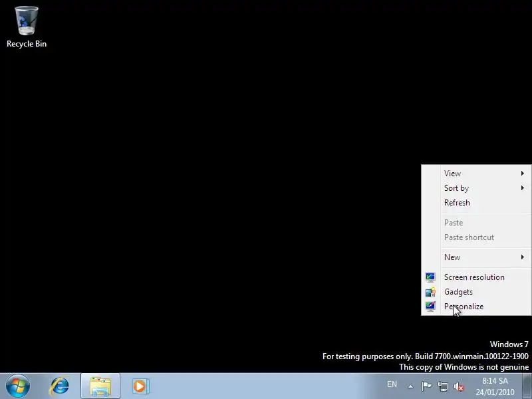Image resolution: width=532 pixels, height=399 pixels.
Task: Choose Refresh from the context menu
Action: click(476, 203)
